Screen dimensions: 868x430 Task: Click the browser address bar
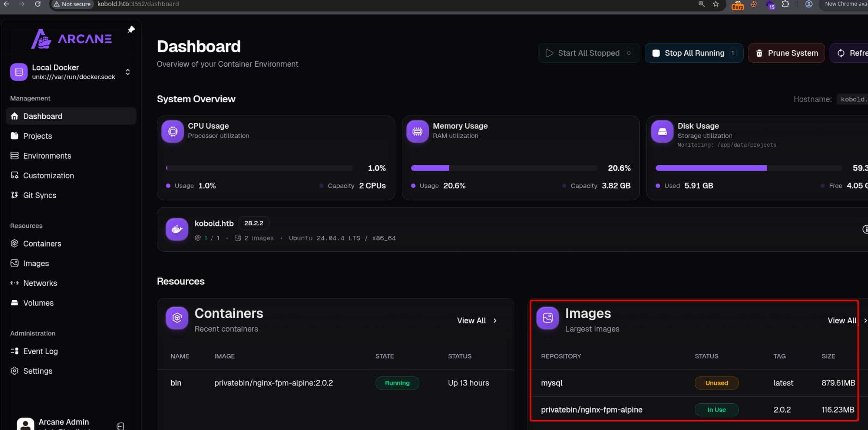388,4
